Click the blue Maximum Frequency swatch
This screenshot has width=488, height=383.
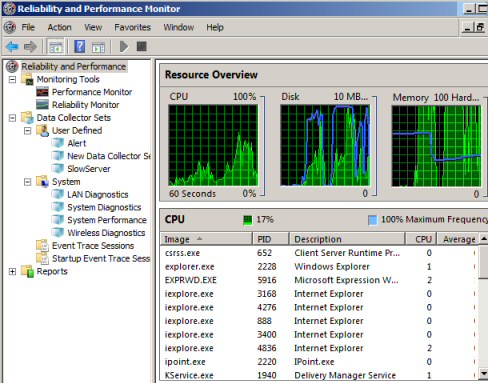[372, 220]
